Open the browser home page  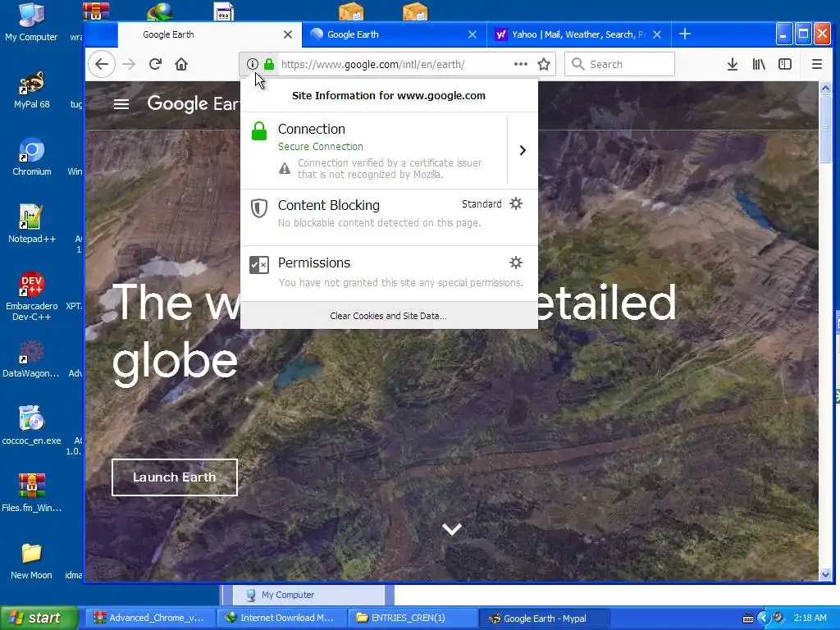[181, 64]
